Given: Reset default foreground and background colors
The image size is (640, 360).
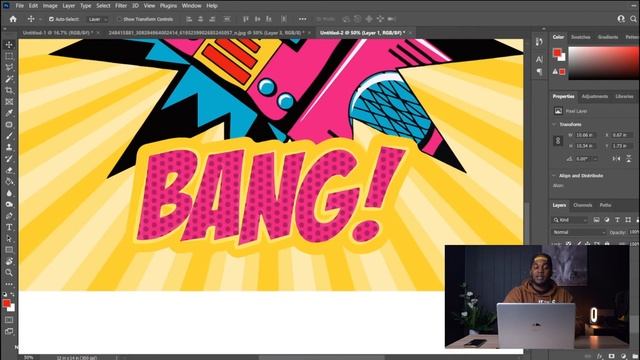Looking at the screenshot, I should click(x=4, y=294).
